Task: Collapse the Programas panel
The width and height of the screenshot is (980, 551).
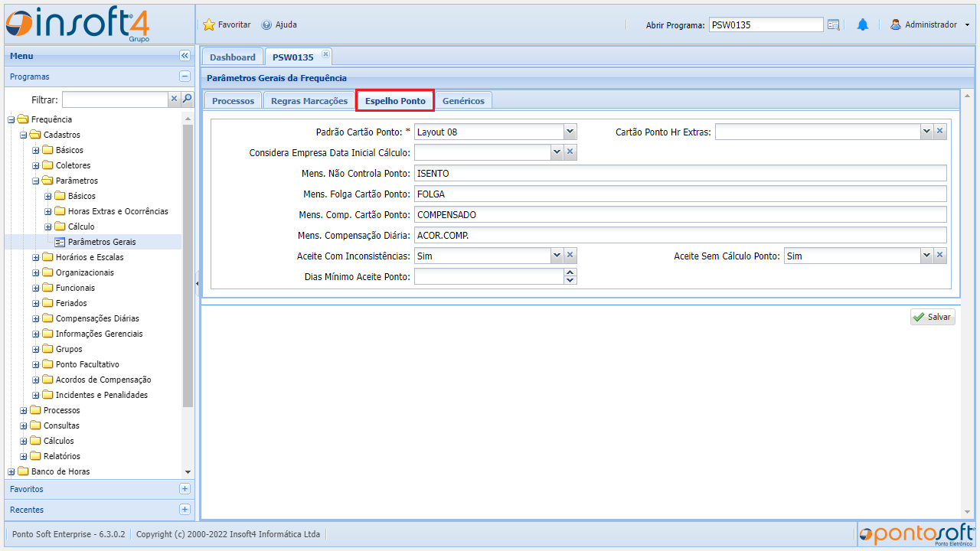Action: (x=185, y=77)
